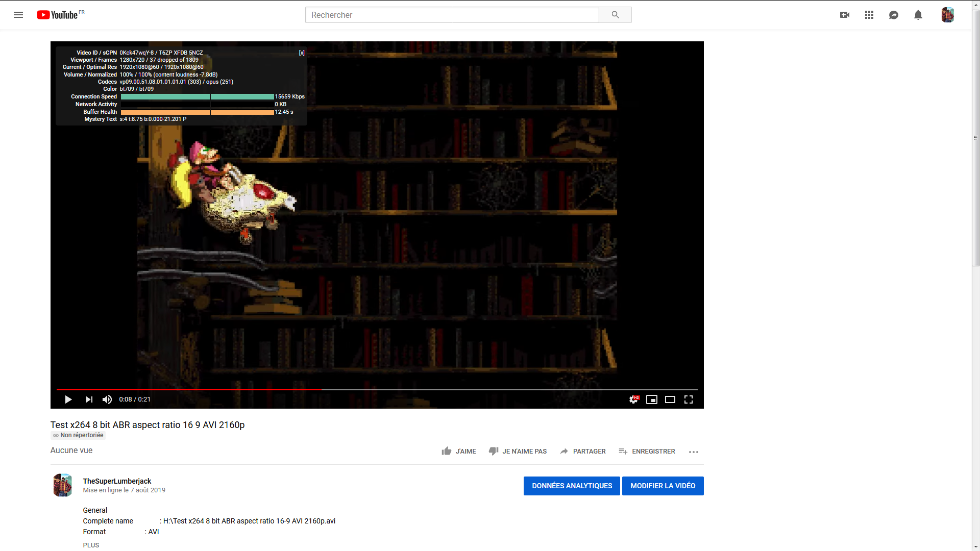Click the 0:08 / 0:21 time display
Viewport: 980px width, 551px height.
tap(135, 399)
